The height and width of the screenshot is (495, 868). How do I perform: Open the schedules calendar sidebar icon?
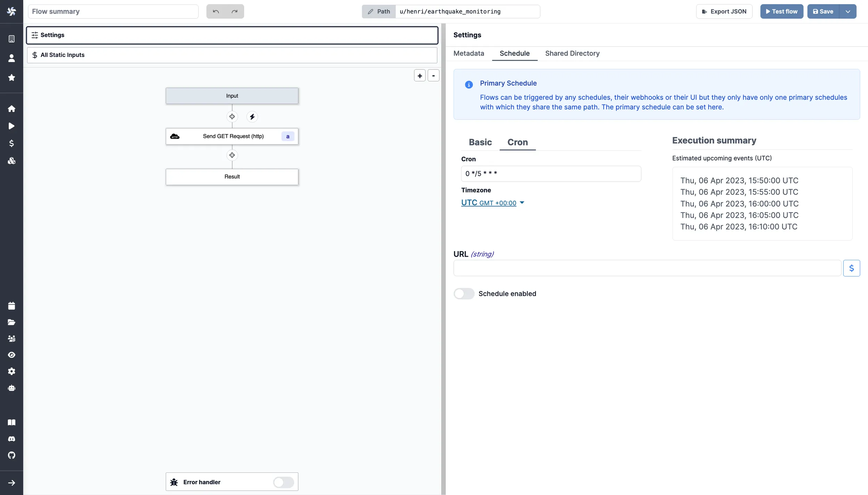11,306
